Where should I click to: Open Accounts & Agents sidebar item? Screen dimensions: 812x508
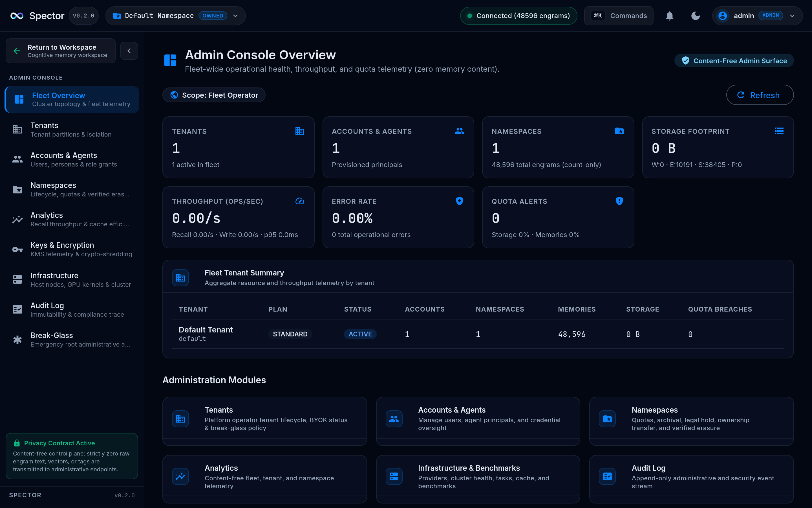pos(72,159)
